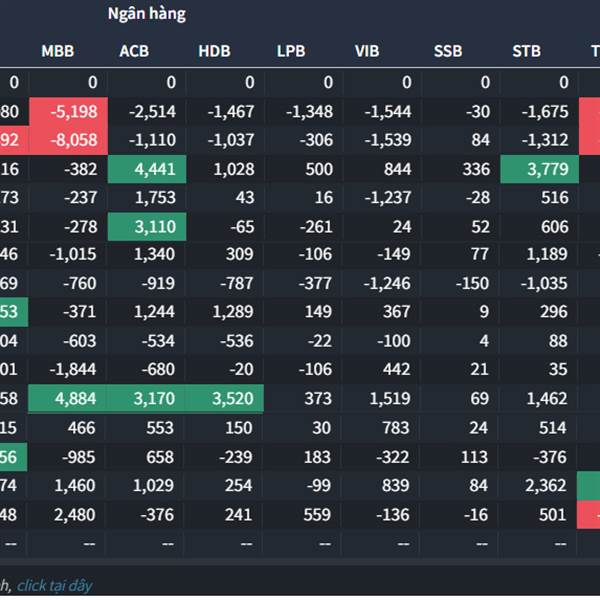The width and height of the screenshot is (600, 600).
Task: Click the SSB column header
Action: (448, 51)
